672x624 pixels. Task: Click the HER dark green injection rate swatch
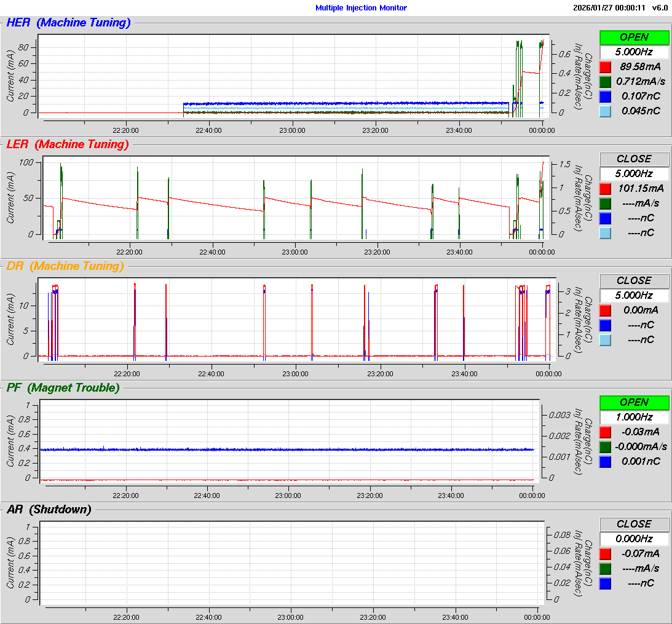(x=605, y=81)
